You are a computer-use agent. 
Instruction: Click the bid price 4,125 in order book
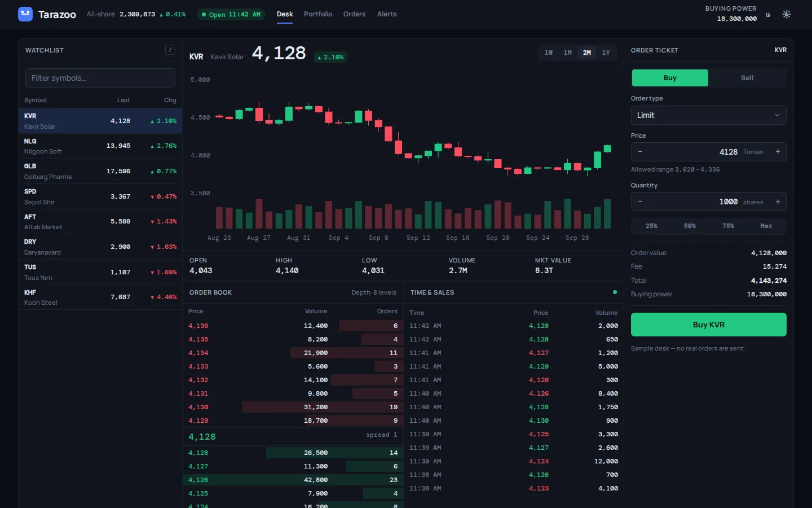[x=198, y=493]
